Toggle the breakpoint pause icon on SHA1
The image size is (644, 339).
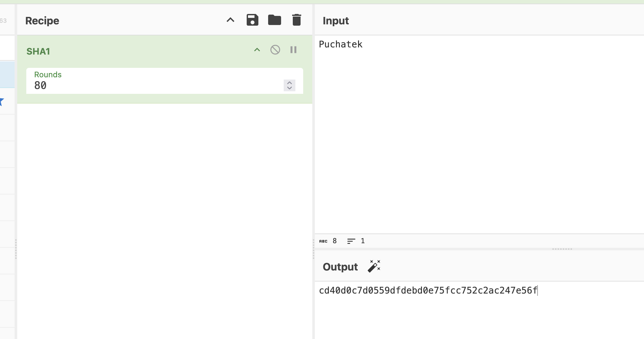tap(293, 50)
